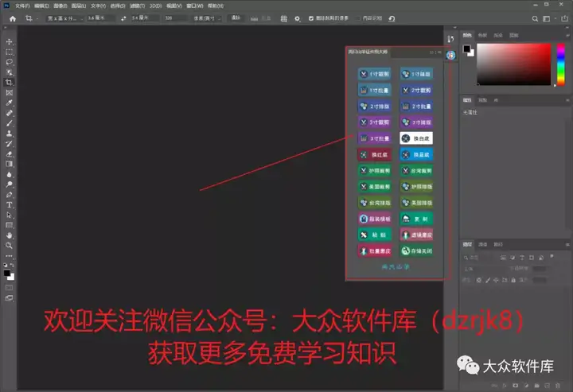Toggle Content-Aware checkbox
This screenshot has height=392, width=573.
click(358, 18)
